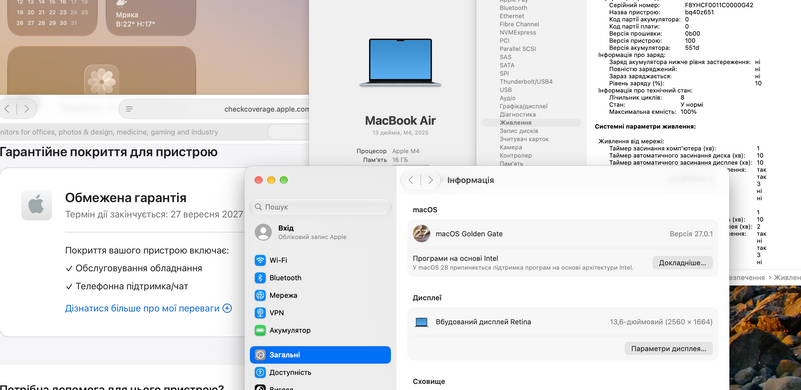
Task: Select SATA in System Information sidebar
Action: 507,65
